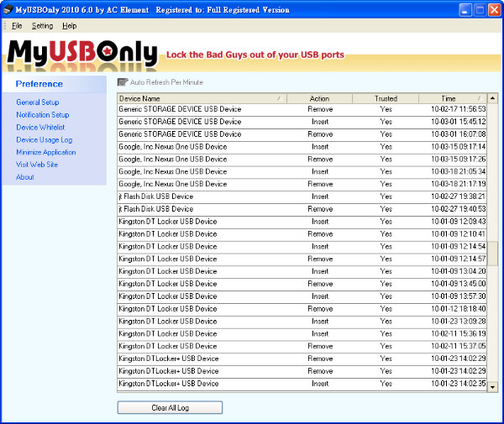The height and width of the screenshot is (424, 504).
Task: Select Generic STORAGE DEVICE row at 10-03-01 16:07:08
Action: point(302,134)
